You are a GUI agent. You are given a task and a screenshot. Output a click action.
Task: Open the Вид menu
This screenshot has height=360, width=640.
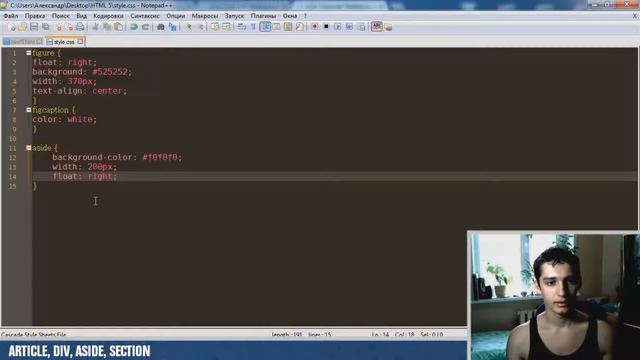[82, 16]
